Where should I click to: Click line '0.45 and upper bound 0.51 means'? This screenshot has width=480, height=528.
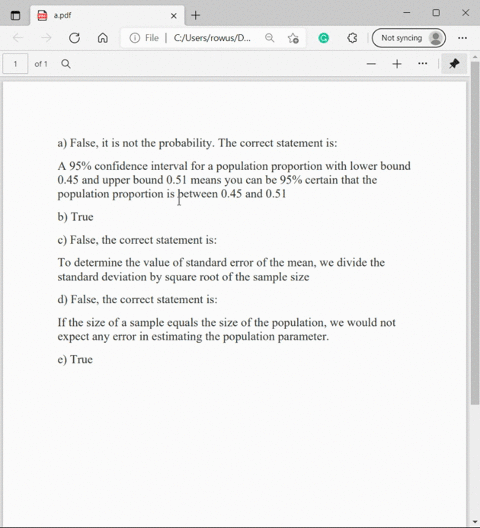tap(217, 180)
